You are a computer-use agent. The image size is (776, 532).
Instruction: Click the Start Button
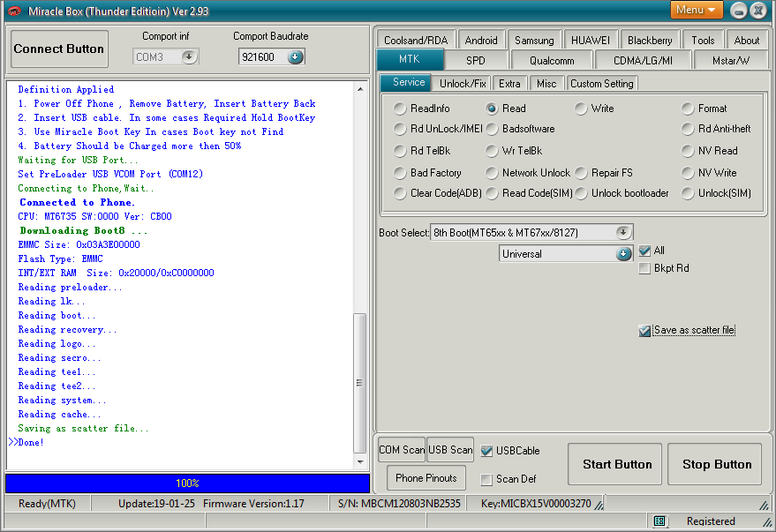click(x=614, y=464)
